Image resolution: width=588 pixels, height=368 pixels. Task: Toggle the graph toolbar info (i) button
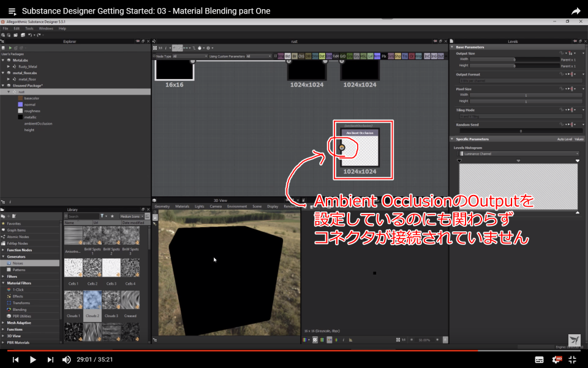pyautogui.click(x=165, y=48)
